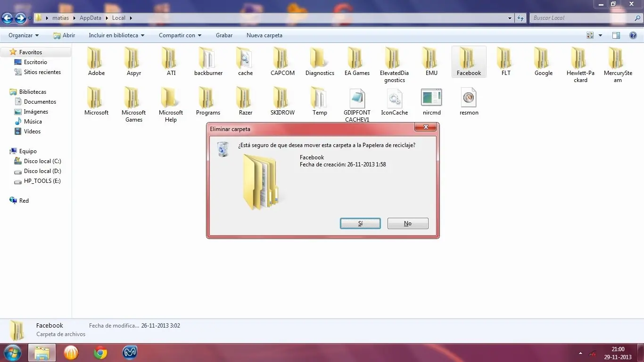Select the Temp folder
This screenshot has width=644, height=362.
click(320, 101)
